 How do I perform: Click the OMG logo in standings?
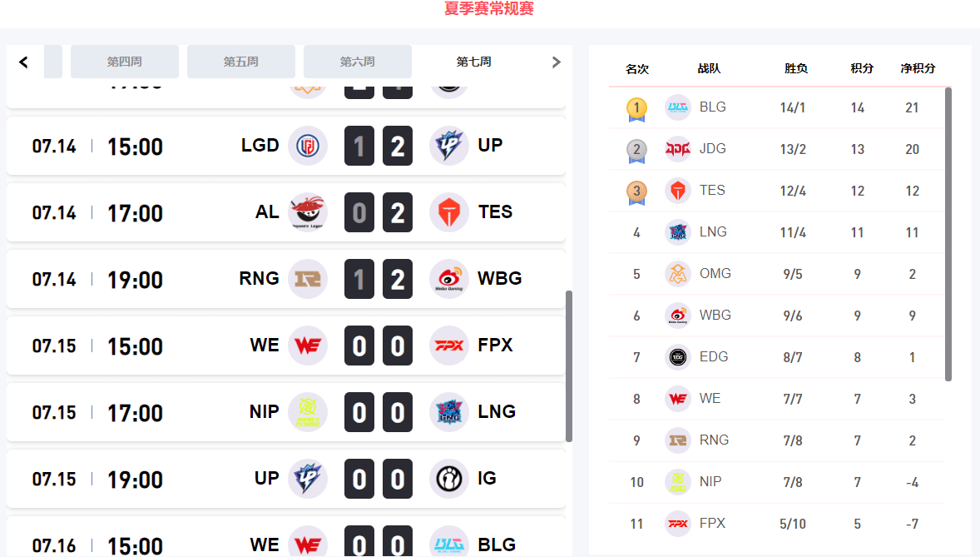678,274
